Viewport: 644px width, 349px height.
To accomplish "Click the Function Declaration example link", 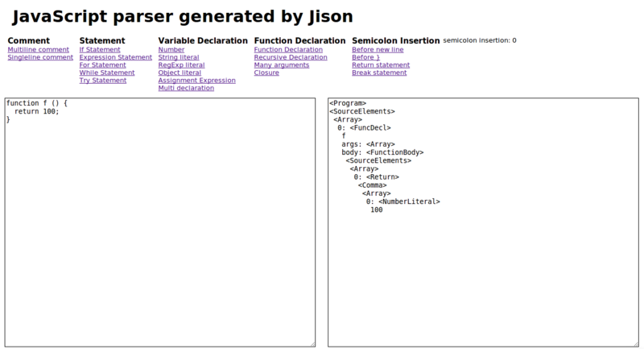I will (x=288, y=50).
